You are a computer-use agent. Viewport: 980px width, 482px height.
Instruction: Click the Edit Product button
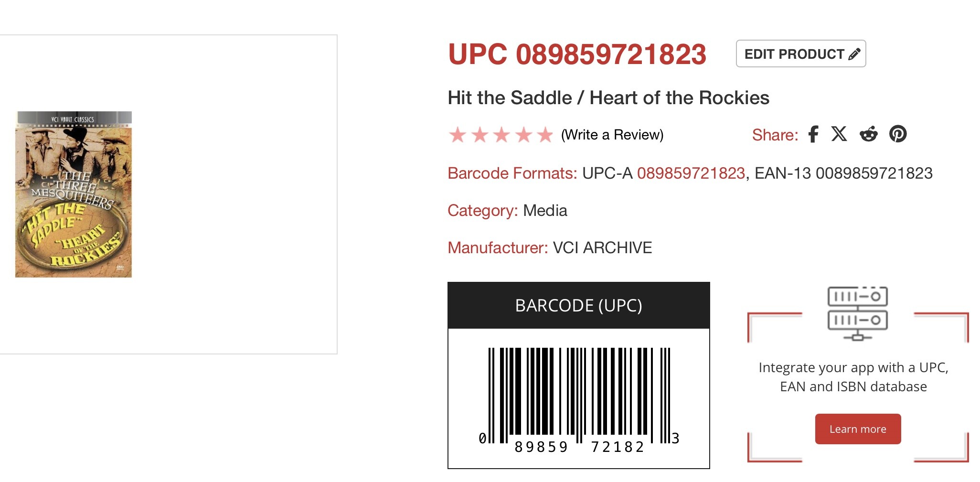[x=800, y=54]
